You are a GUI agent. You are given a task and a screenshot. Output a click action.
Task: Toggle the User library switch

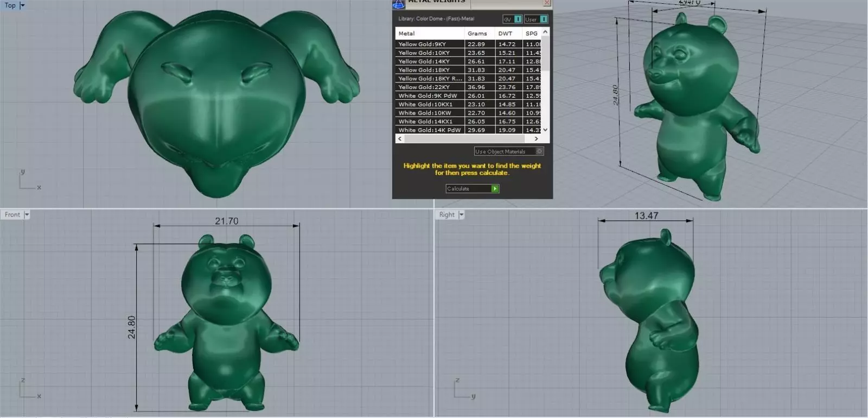[x=536, y=19]
